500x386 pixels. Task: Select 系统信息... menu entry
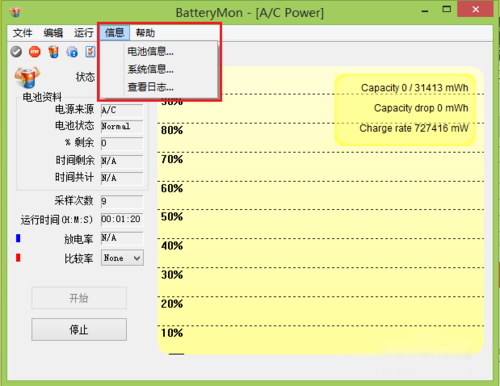(151, 69)
